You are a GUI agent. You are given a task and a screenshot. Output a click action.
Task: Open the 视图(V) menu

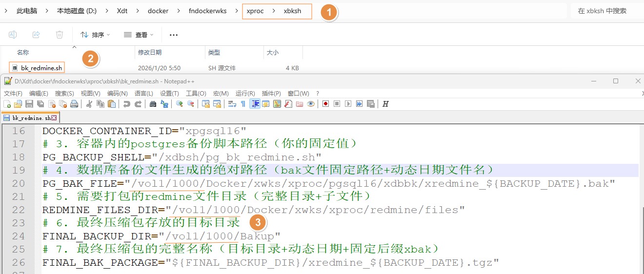click(90, 93)
